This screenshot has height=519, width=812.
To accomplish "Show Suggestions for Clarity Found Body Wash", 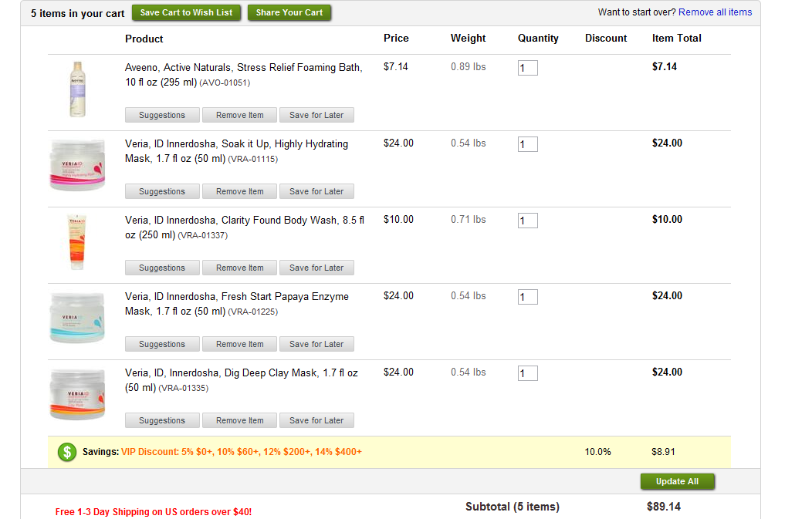I will (x=162, y=268).
